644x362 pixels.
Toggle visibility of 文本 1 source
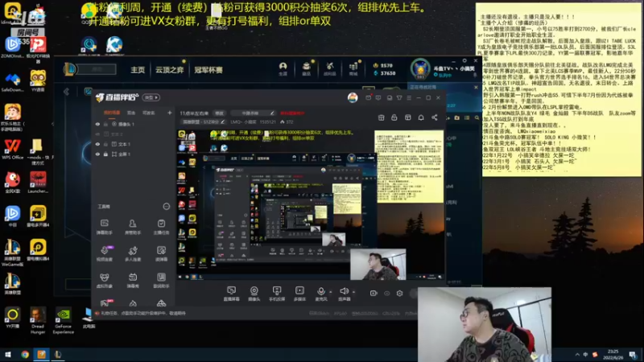[97, 144]
